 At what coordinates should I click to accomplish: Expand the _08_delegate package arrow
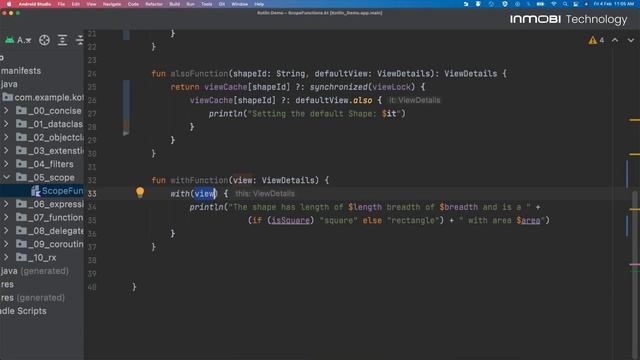[6, 231]
